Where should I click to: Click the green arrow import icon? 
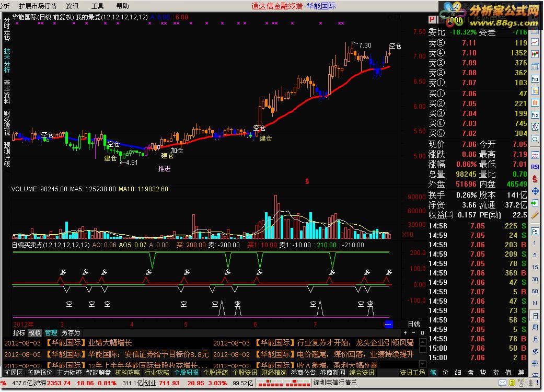tap(535, 203)
